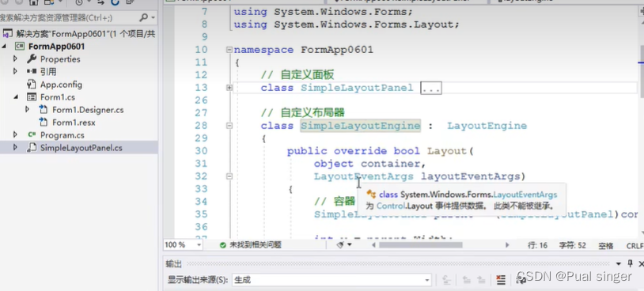This screenshot has height=291, width=644.
Task: Expand the 引用 references node
Action: pos(15,72)
